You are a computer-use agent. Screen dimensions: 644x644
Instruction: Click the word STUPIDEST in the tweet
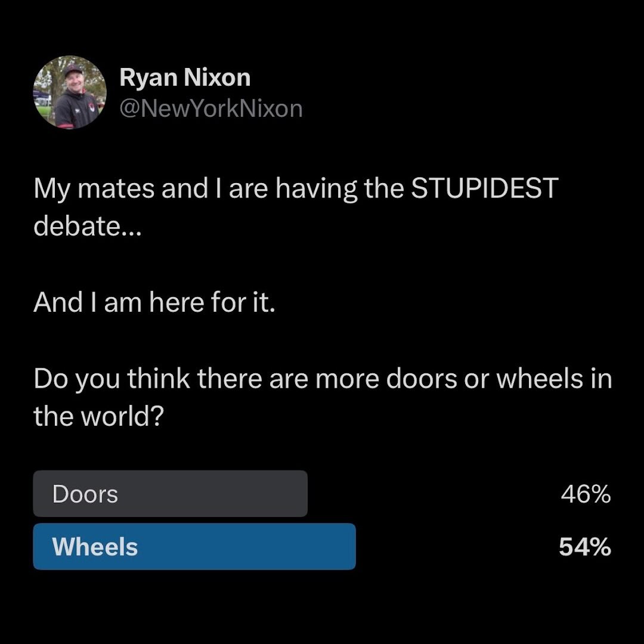tap(483, 188)
